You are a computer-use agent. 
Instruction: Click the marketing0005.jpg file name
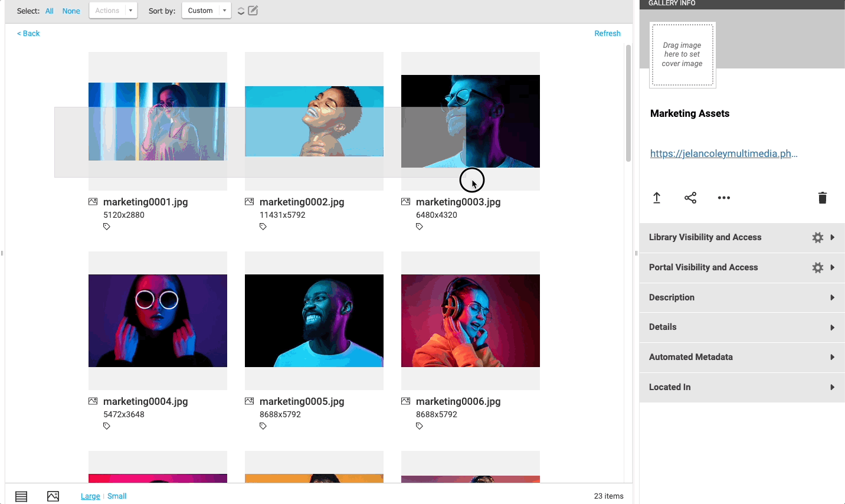(x=302, y=401)
